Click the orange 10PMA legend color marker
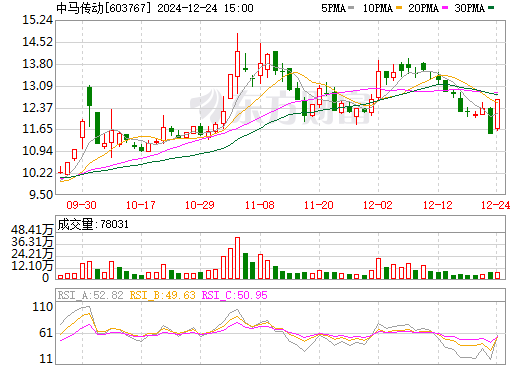Viewport: 520px width, 365px height. tap(398, 7)
